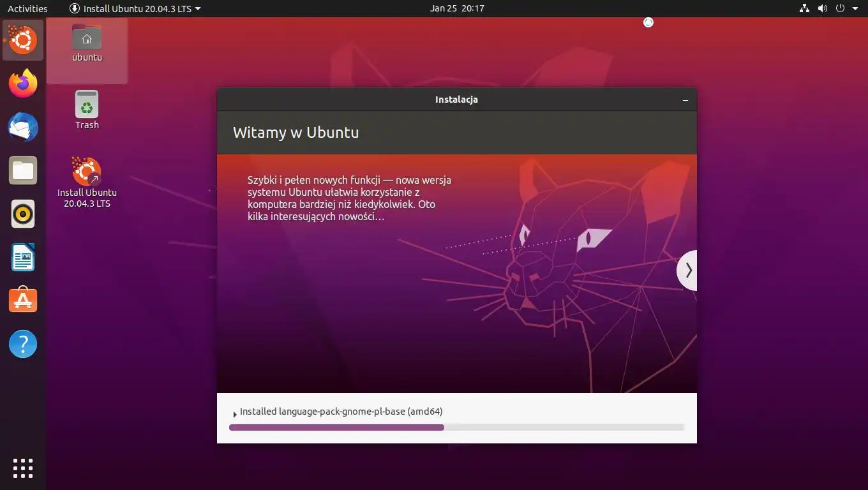Image resolution: width=868 pixels, height=490 pixels.
Task: Open Ubuntu Software store icon
Action: (x=23, y=301)
